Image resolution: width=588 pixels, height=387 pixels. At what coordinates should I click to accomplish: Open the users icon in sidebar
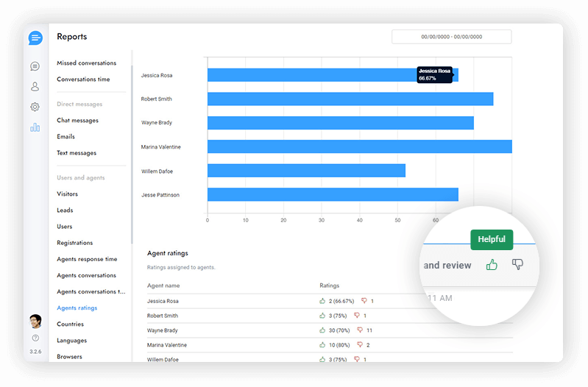(x=35, y=86)
